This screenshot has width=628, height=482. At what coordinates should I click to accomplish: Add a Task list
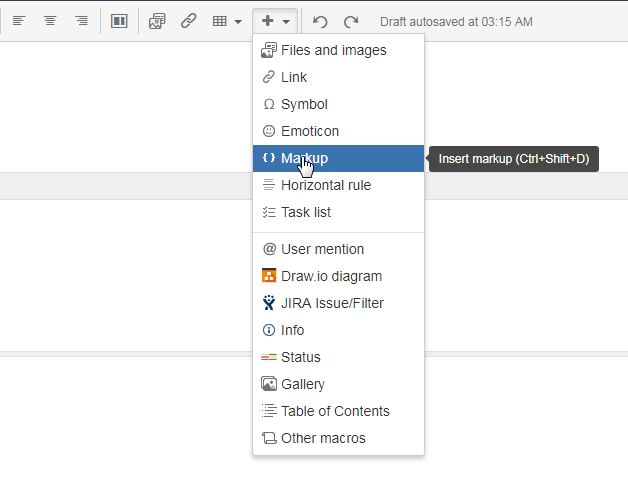338,212
